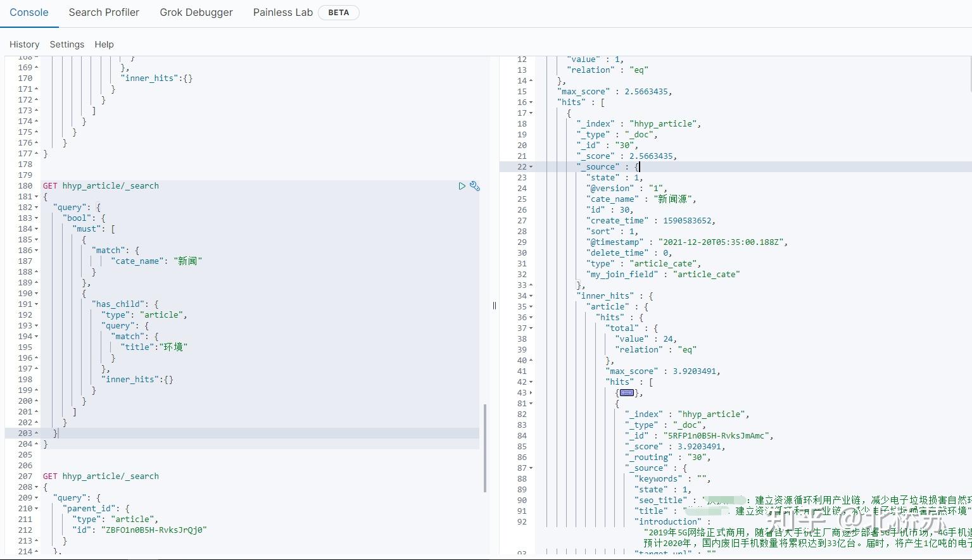Click "inner_hits":{} at line 198
Viewport: 972px width, 560px height.
click(x=137, y=380)
